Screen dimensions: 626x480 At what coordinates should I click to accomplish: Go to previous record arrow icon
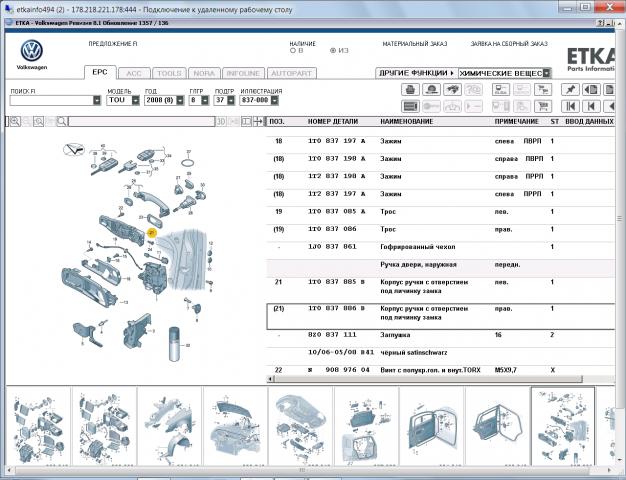(591, 106)
